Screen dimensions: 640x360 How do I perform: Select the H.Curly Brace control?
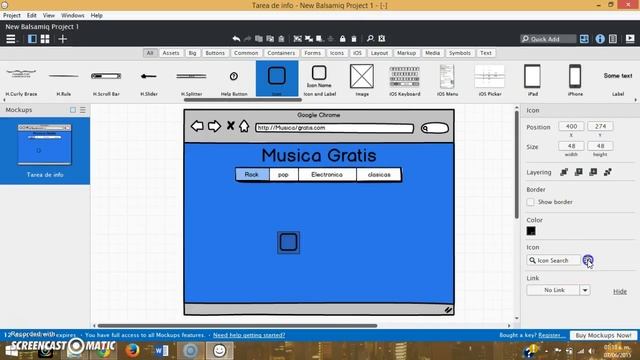point(21,80)
